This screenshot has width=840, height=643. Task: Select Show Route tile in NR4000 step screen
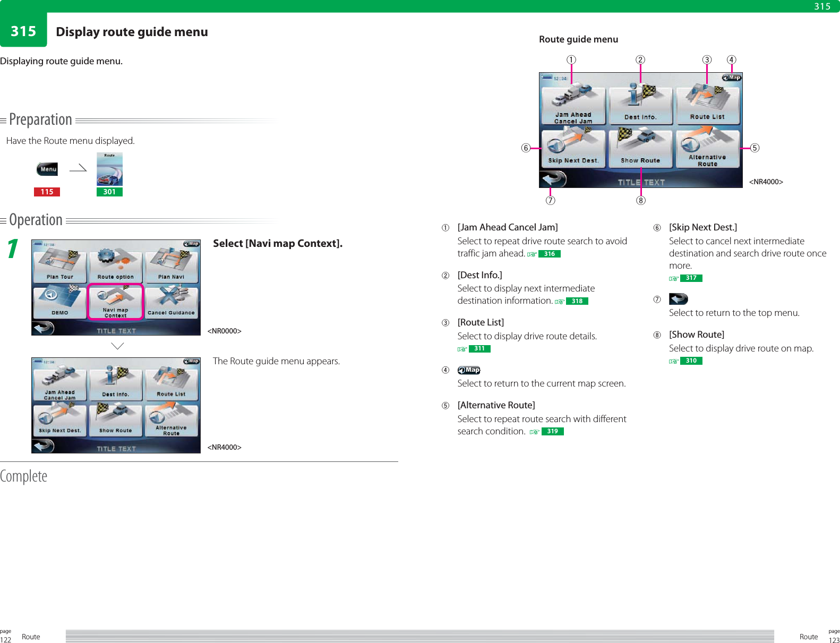116,419
